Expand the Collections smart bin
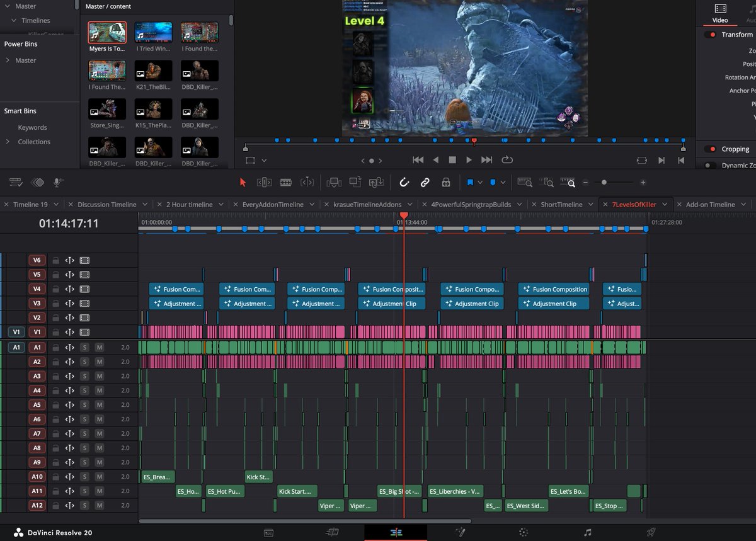This screenshot has height=541, width=756. click(8, 142)
